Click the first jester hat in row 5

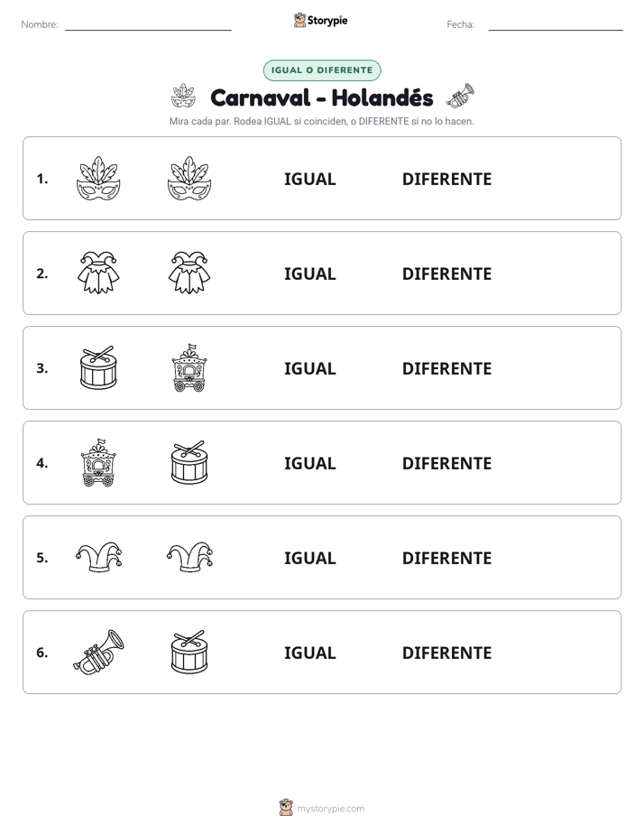[98, 557]
